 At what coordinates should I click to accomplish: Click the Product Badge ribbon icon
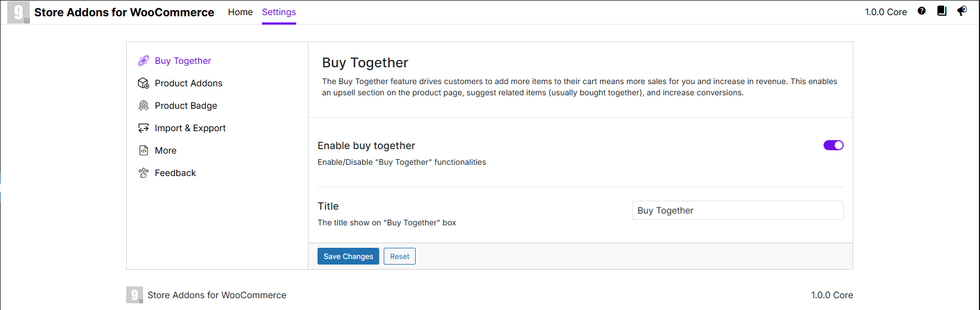(x=144, y=105)
